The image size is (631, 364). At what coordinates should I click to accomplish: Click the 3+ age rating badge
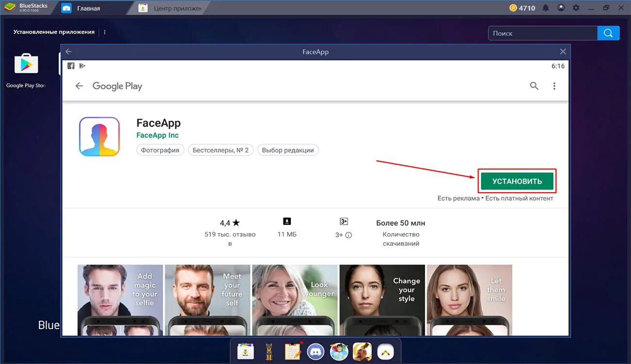click(x=344, y=221)
